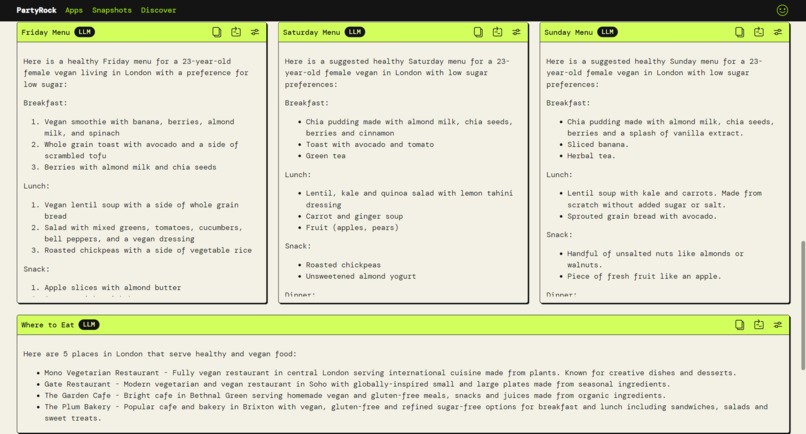Click 'Sliced banana.' in Sunday menu
The image size is (806, 434).
coord(598,144)
